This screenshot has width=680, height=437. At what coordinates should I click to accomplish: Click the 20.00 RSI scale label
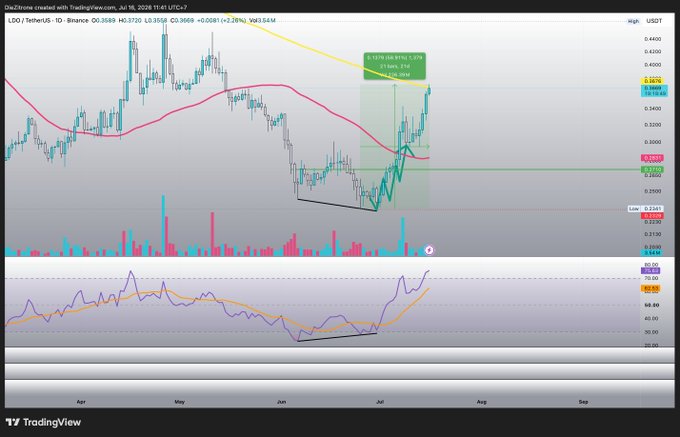click(x=652, y=346)
